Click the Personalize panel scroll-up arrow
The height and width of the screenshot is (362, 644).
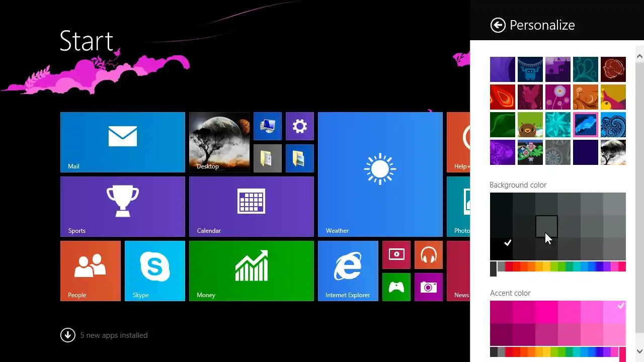pos(639,56)
